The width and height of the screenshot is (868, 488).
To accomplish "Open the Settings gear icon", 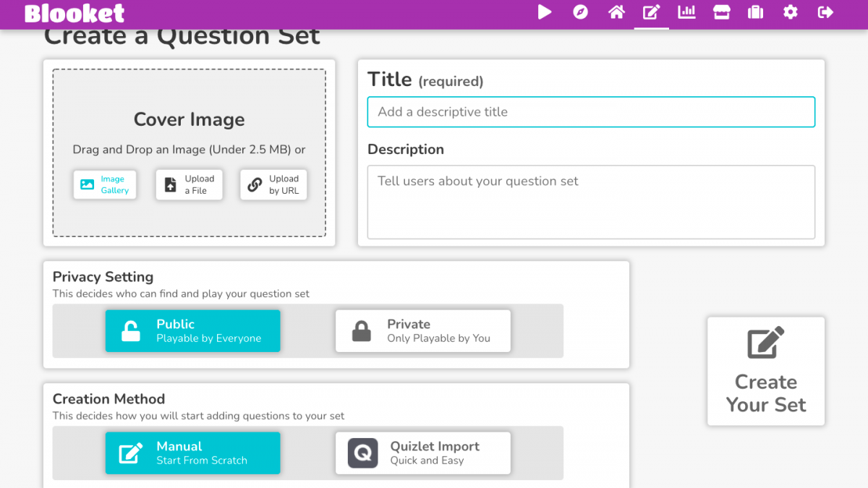I will tap(791, 12).
